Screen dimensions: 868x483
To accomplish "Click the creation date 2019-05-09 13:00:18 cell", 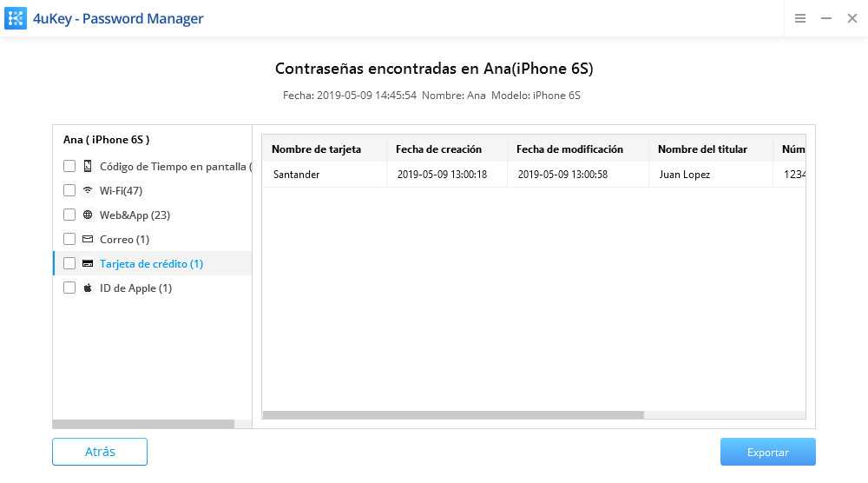I will (x=447, y=175).
